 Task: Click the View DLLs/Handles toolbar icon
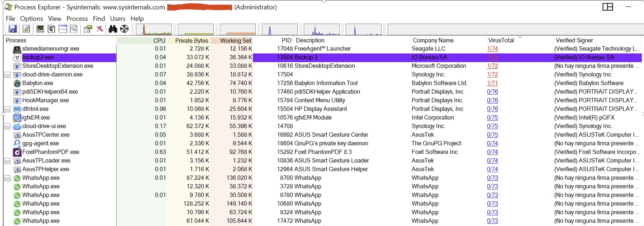(x=74, y=29)
